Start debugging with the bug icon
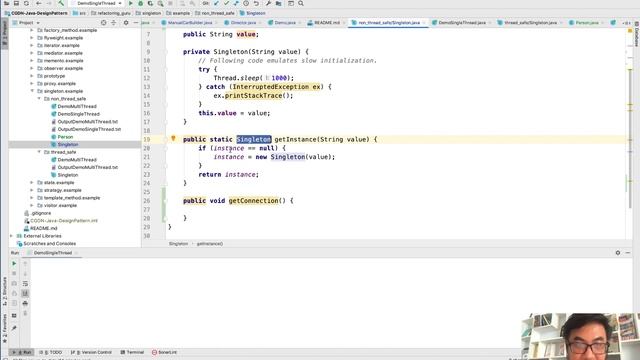 [x=140, y=3]
